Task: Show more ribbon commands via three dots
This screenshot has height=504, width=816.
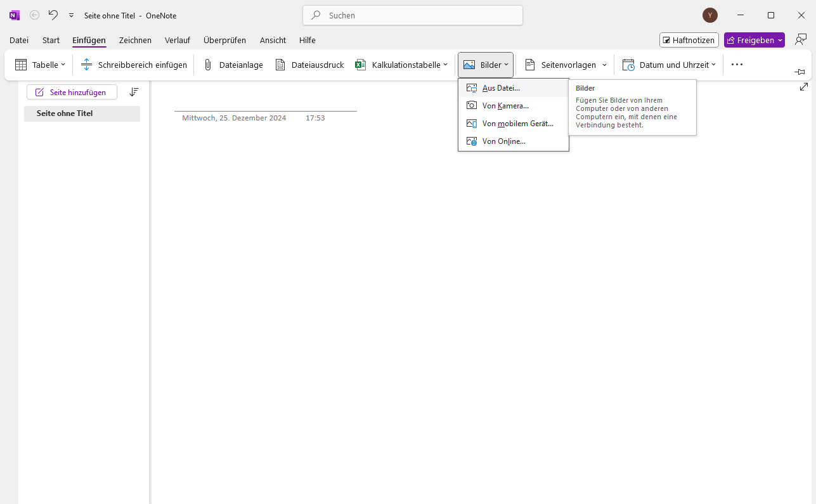Action: [737, 65]
